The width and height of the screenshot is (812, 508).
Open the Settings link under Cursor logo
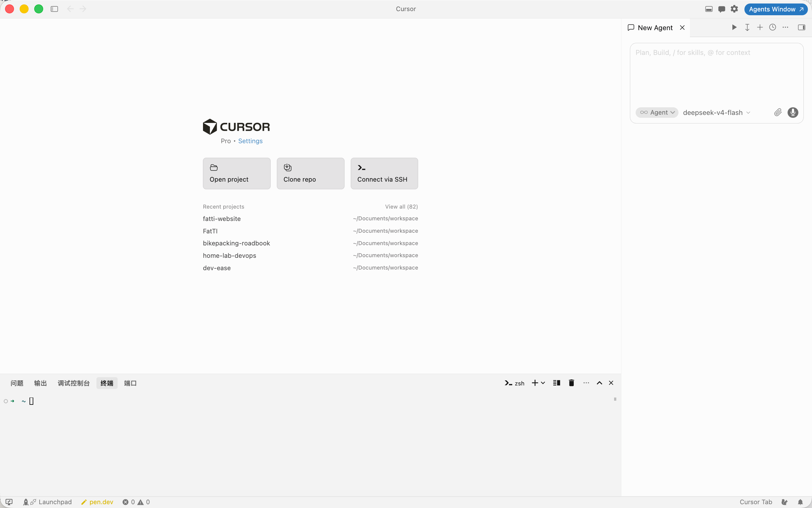point(250,141)
